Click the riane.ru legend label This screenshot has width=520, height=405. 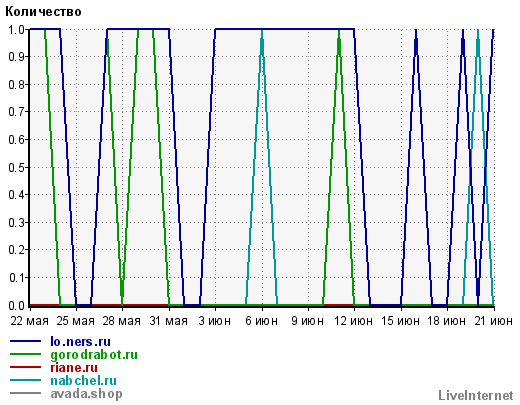[74, 368]
